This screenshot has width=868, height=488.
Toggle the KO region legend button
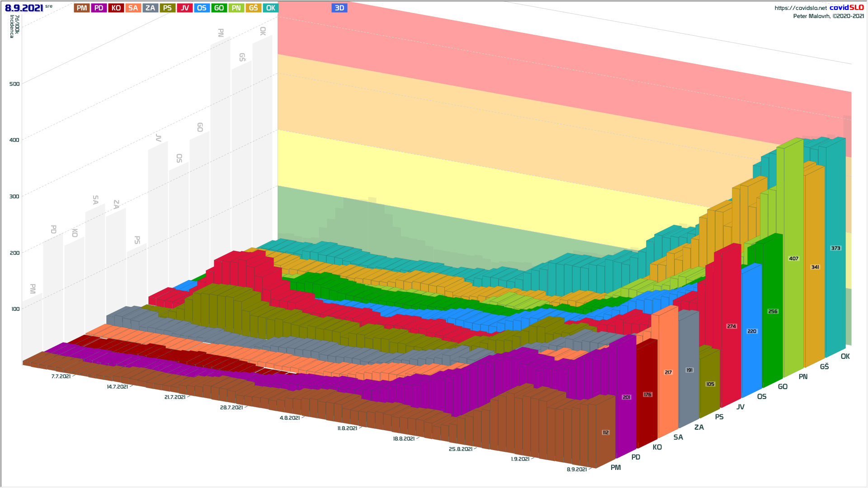116,8
